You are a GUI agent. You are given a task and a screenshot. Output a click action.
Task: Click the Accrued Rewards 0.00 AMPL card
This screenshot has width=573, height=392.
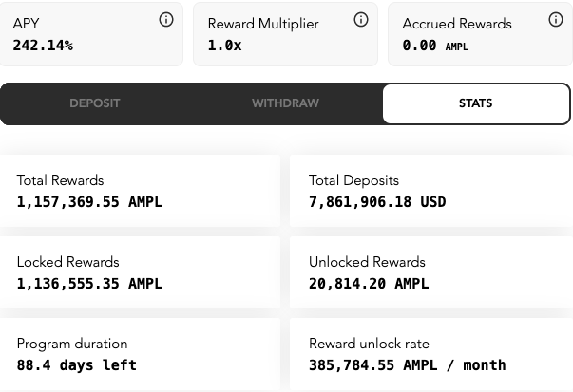coord(480,34)
